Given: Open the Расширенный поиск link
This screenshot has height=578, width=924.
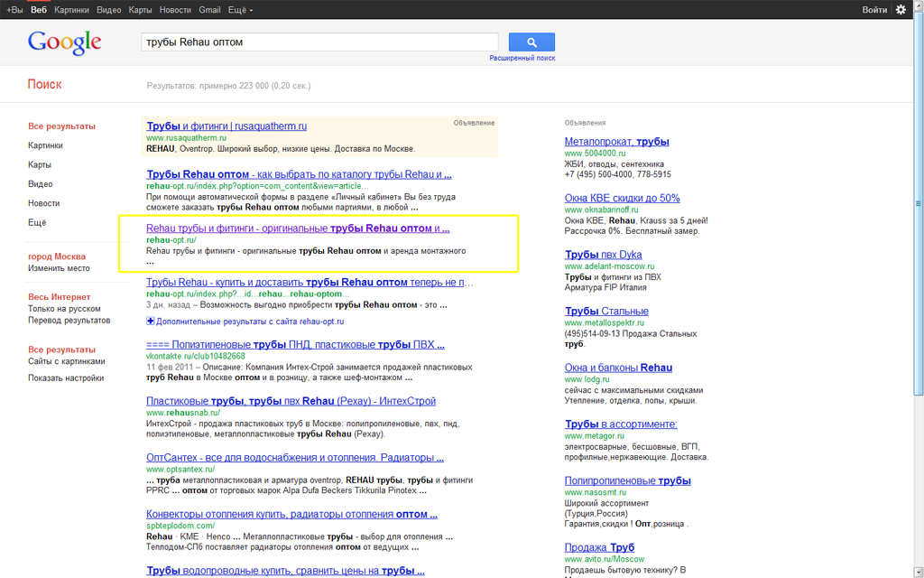Looking at the screenshot, I should click(x=522, y=58).
